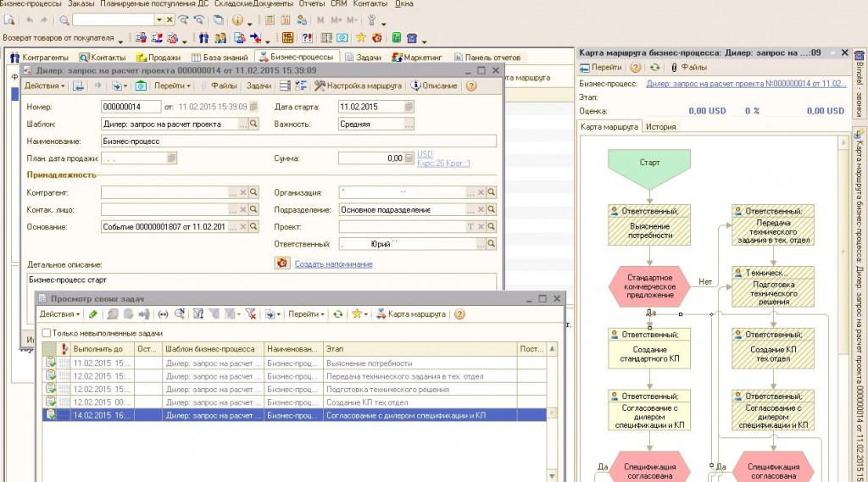Open calculator button of Сумма field
The height and width of the screenshot is (482, 868).
point(409,158)
